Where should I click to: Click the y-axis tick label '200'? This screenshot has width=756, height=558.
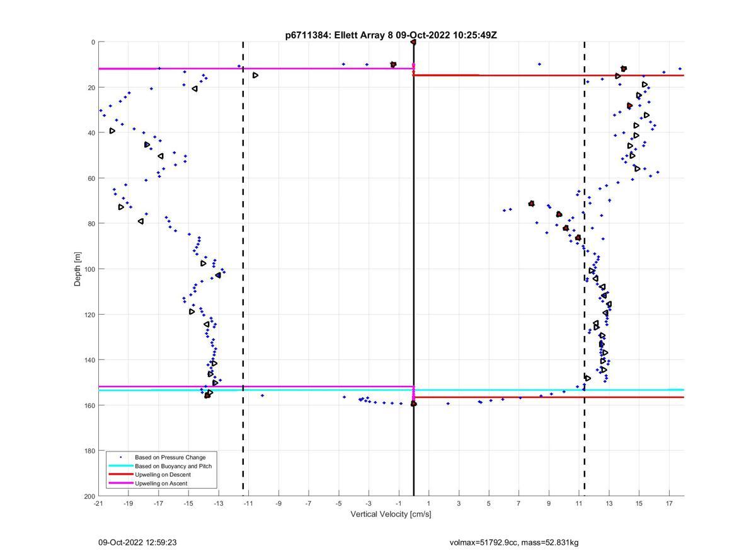[89, 496]
